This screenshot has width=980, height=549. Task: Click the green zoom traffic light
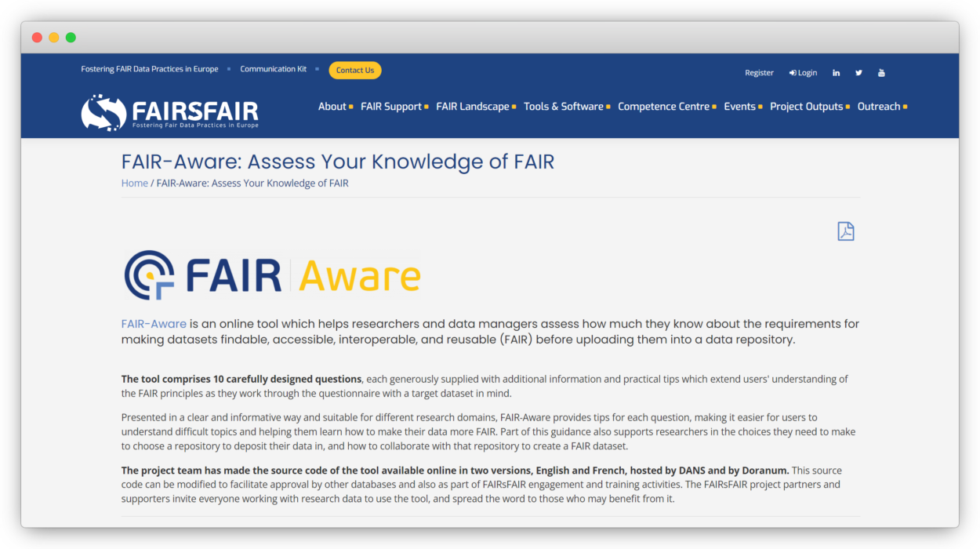(x=71, y=36)
